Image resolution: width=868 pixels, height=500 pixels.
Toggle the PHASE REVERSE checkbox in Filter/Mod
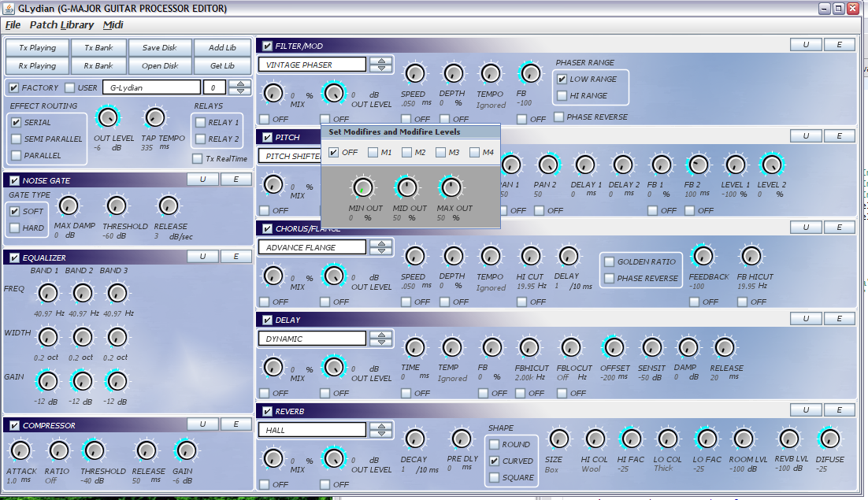tap(558, 117)
